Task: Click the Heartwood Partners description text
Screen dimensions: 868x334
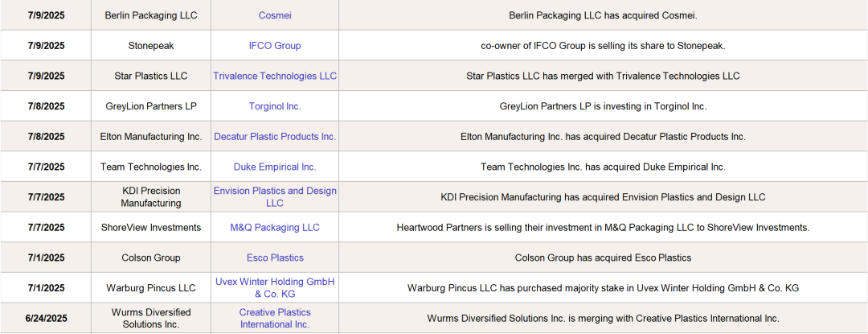Action: [x=603, y=228]
